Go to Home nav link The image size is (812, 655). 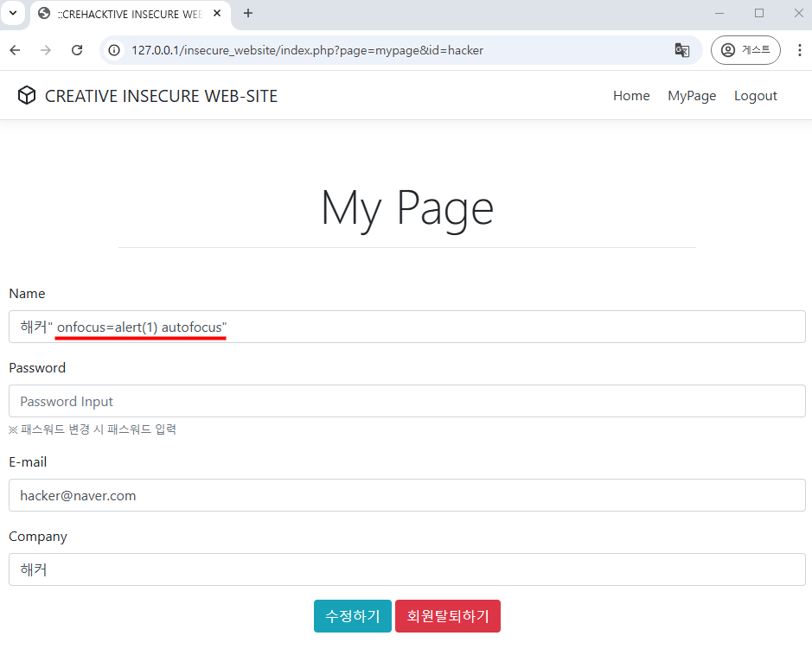[x=631, y=96]
